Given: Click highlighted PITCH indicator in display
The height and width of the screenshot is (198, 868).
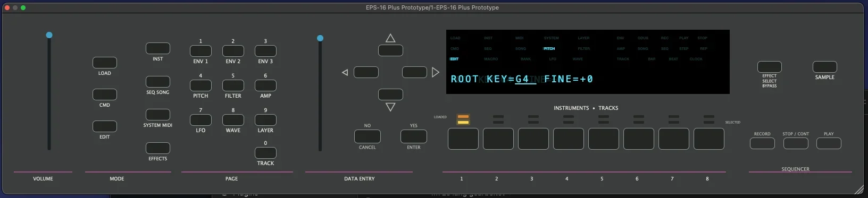Looking at the screenshot, I should click(549, 48).
